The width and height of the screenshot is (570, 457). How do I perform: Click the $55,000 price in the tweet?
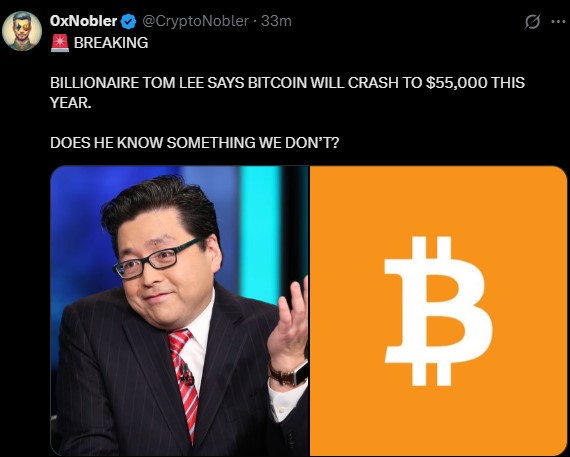pyautogui.click(x=456, y=83)
